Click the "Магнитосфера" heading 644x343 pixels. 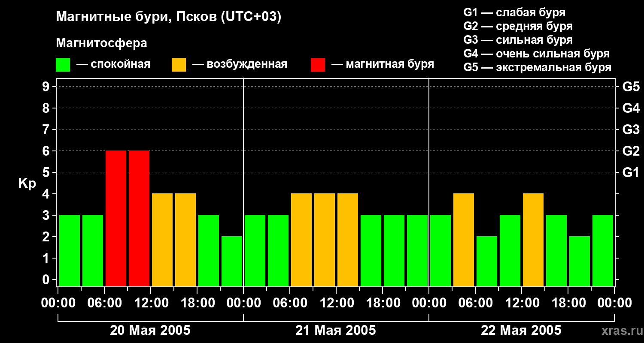point(101,43)
